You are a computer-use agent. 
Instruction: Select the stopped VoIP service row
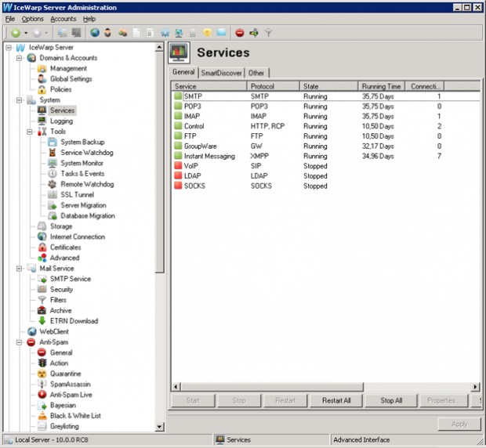[x=325, y=166]
